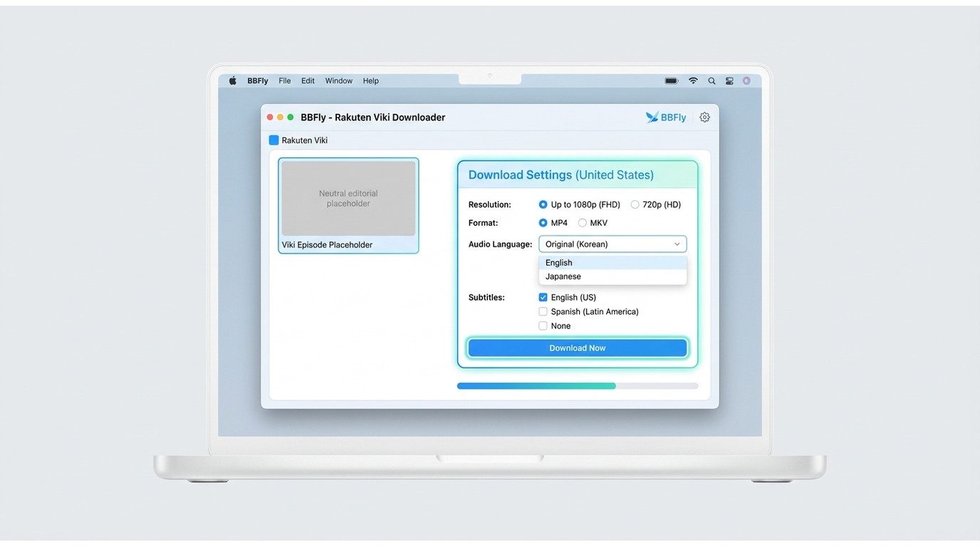This screenshot has width=980, height=547.
Task: Click the battery status icon
Action: [x=672, y=81]
